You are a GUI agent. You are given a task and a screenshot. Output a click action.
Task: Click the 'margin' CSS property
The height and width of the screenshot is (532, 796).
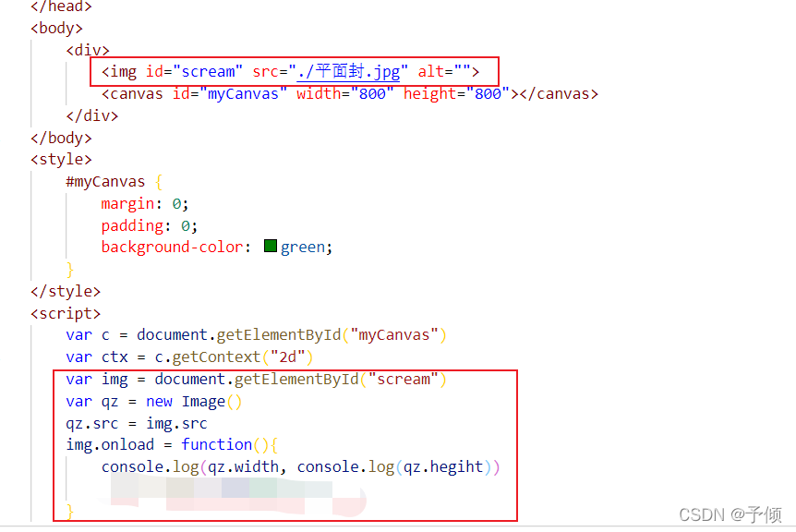click(127, 203)
